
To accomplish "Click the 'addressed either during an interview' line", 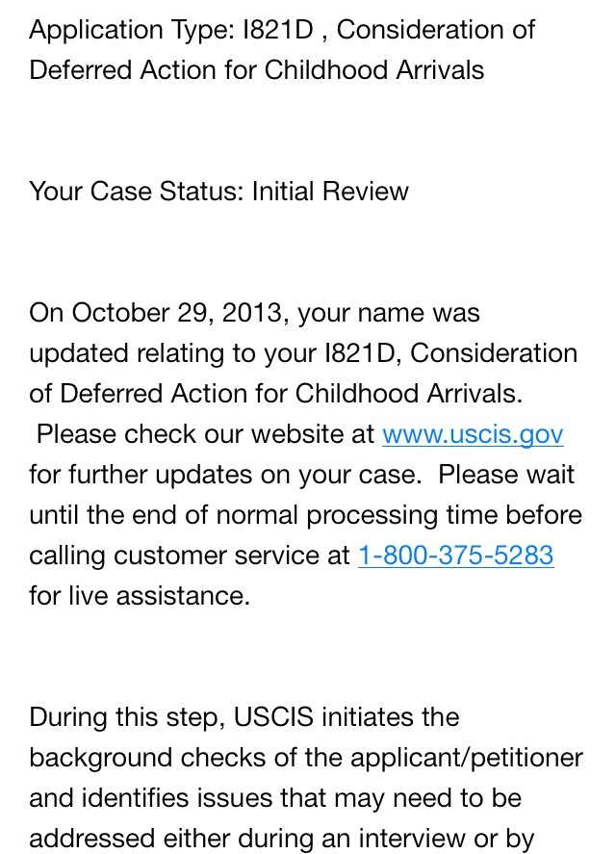I will (281, 839).
